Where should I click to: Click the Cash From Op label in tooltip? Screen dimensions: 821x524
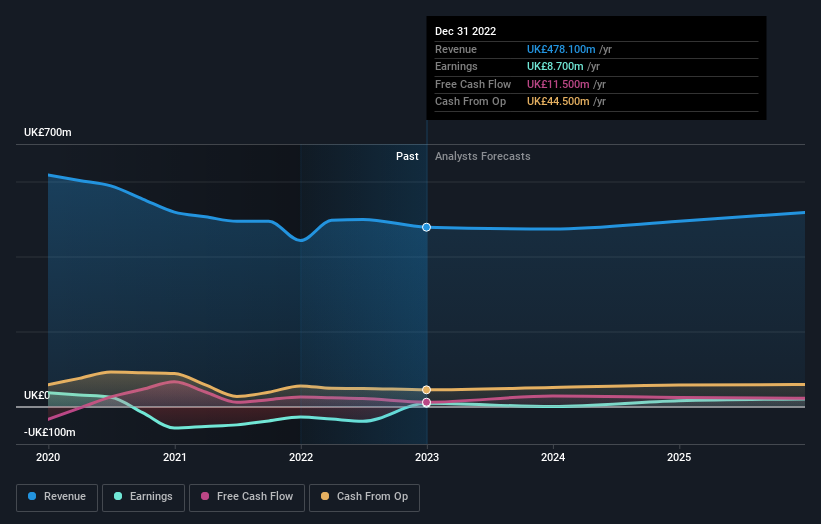[x=471, y=102]
